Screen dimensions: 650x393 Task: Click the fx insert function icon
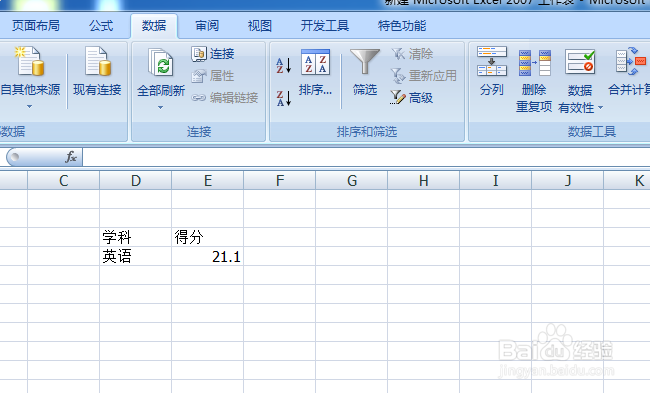[x=71, y=157]
